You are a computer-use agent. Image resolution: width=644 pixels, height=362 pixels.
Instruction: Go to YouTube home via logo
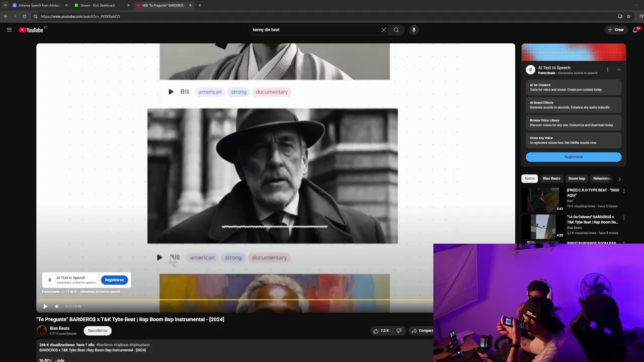click(31, 30)
